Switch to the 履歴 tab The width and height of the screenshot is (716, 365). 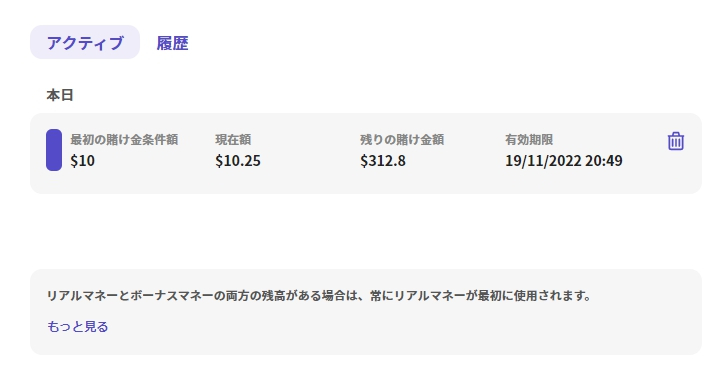coord(172,43)
